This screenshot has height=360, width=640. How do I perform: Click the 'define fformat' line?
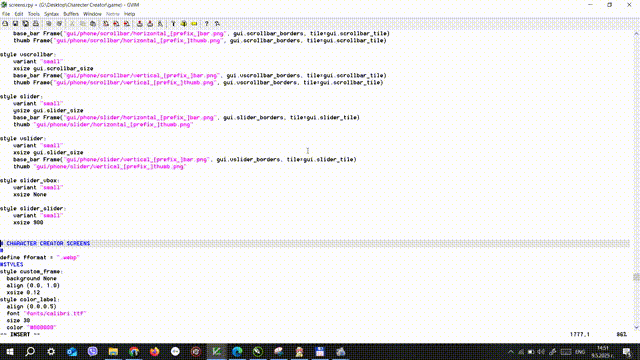[x=40, y=258]
